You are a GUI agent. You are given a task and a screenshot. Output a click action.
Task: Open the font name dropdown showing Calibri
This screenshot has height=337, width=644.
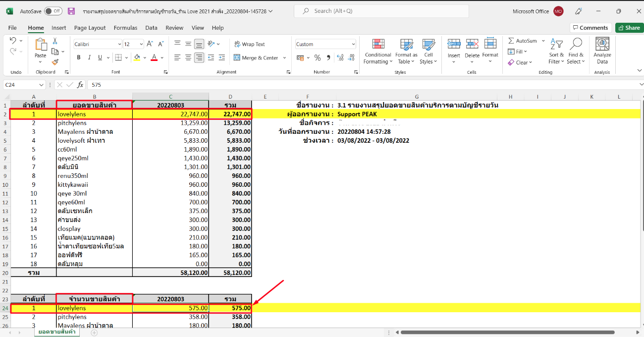click(119, 44)
